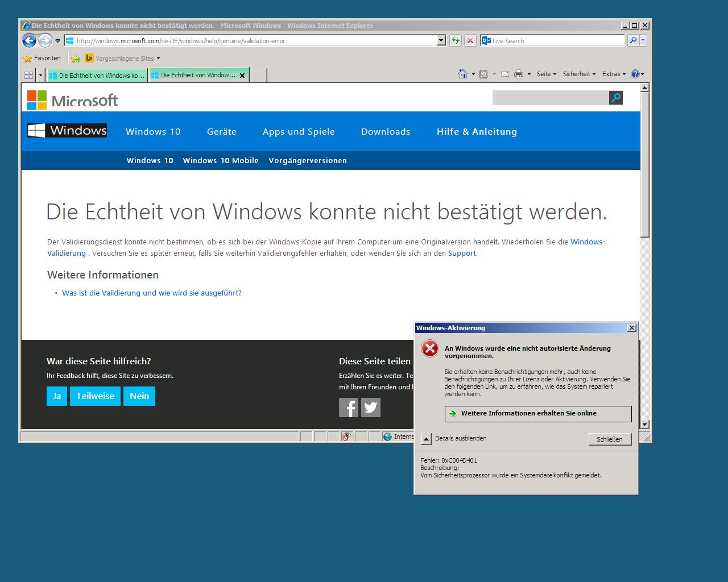
Task: Open the Downloads navigation item
Action: pos(386,131)
